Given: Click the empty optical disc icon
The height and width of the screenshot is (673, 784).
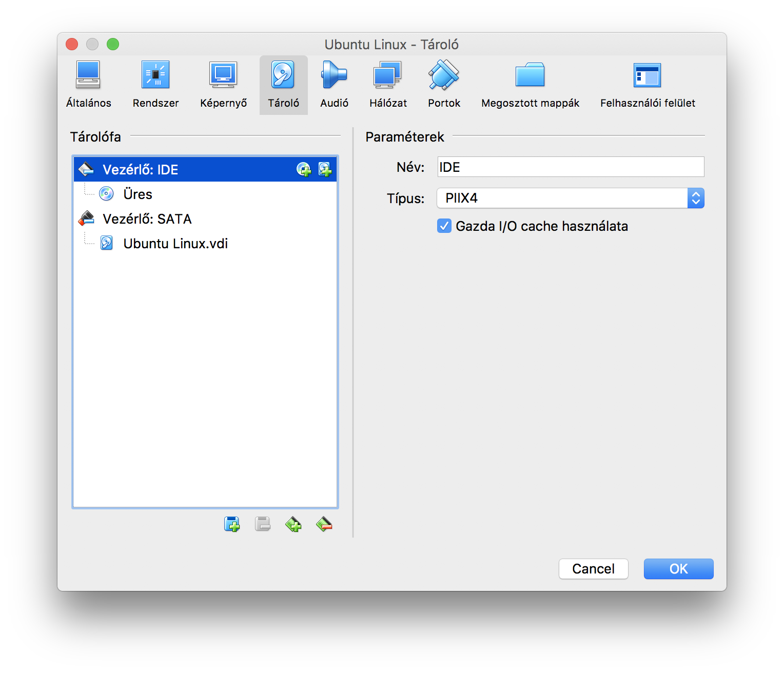Looking at the screenshot, I should coord(106,194).
